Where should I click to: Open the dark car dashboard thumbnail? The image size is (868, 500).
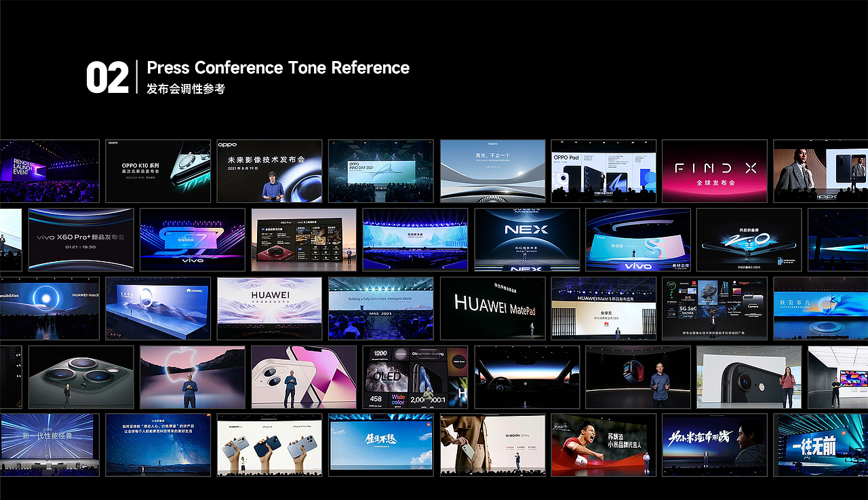coord(527,377)
